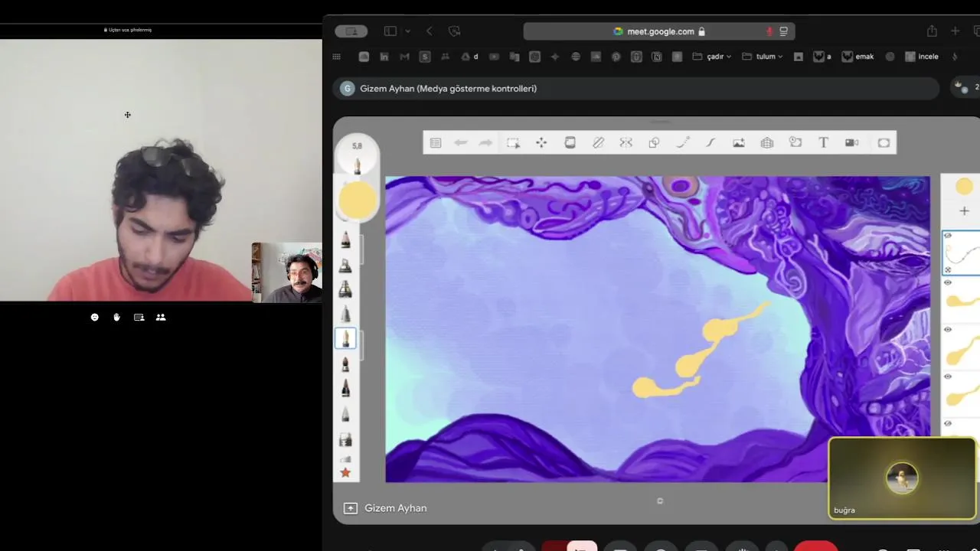Start the video camera time-lapse recording
Viewport: 980px width, 551px height.
point(851,142)
